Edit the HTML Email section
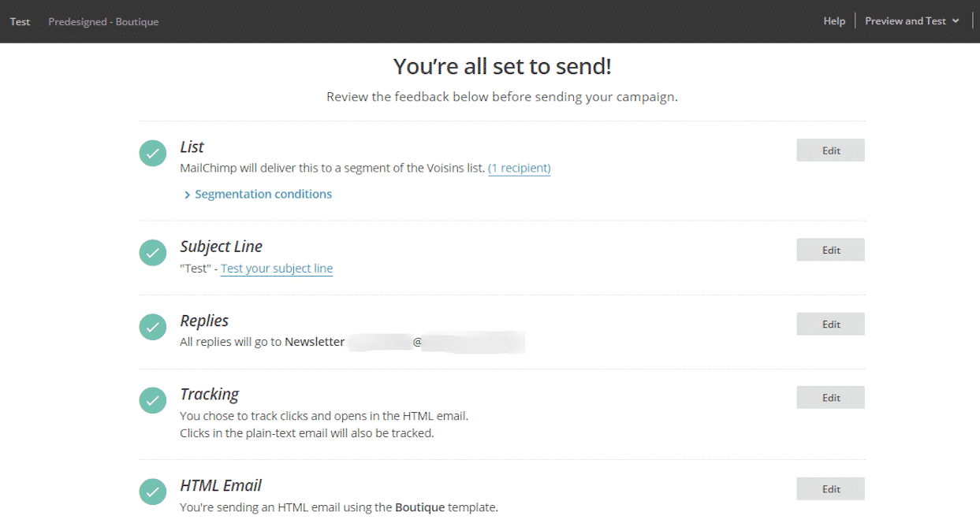This screenshot has width=980, height=527. (x=830, y=489)
